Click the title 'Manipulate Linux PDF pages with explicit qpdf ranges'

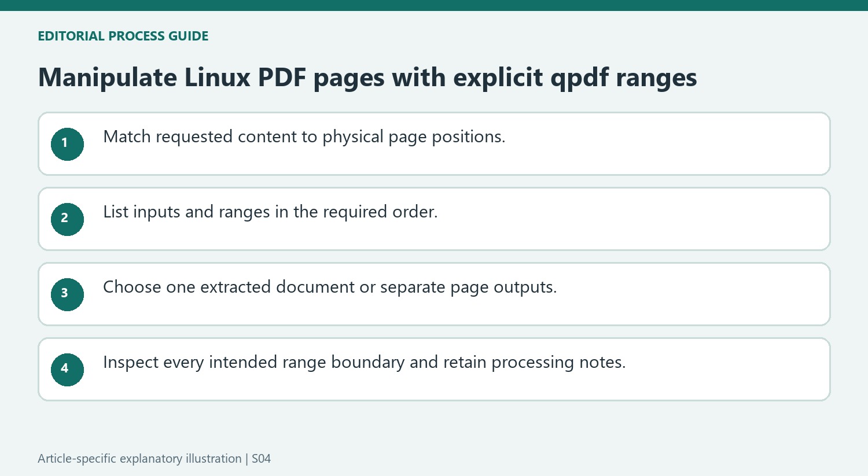click(x=367, y=78)
